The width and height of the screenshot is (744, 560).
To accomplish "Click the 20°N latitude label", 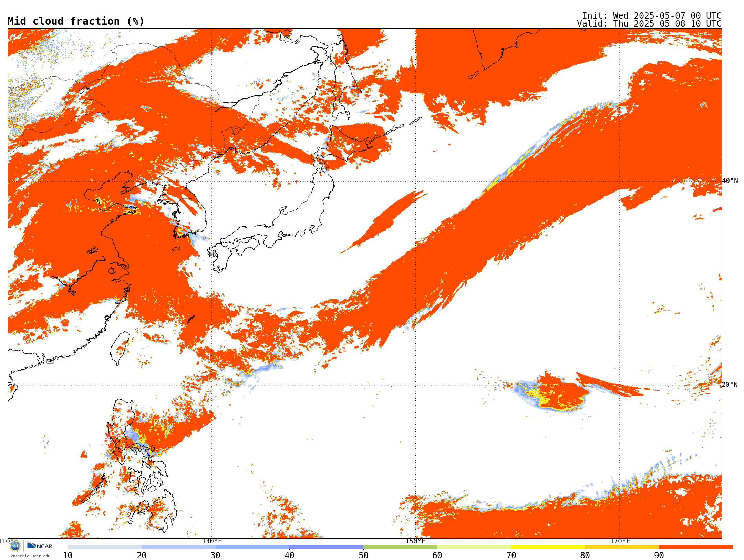I will click(730, 385).
